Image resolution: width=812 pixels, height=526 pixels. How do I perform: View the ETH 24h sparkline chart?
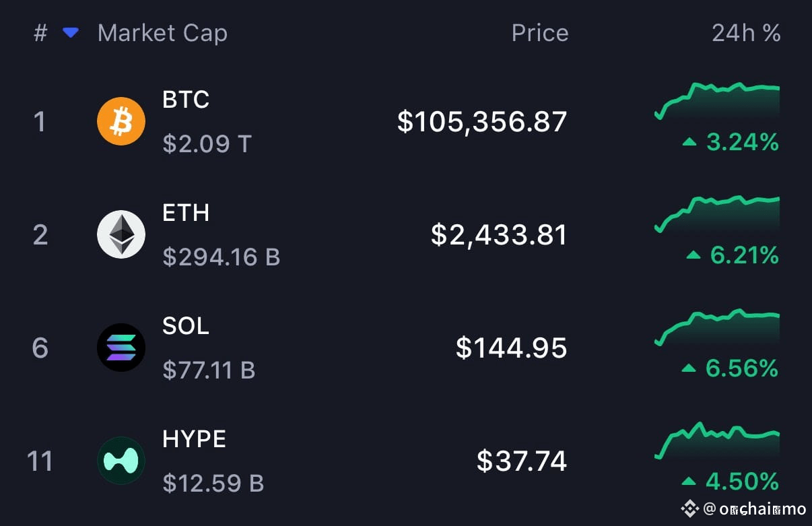[x=717, y=214]
